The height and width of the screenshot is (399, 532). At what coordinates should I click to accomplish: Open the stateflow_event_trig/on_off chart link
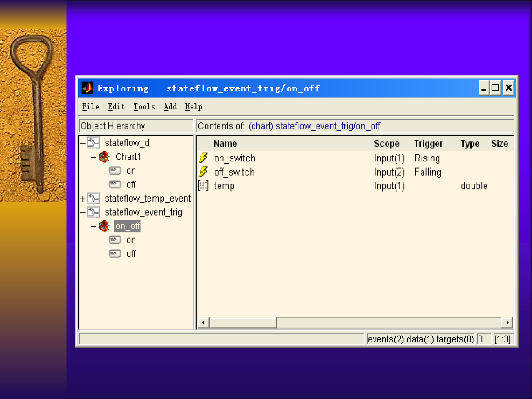point(315,126)
